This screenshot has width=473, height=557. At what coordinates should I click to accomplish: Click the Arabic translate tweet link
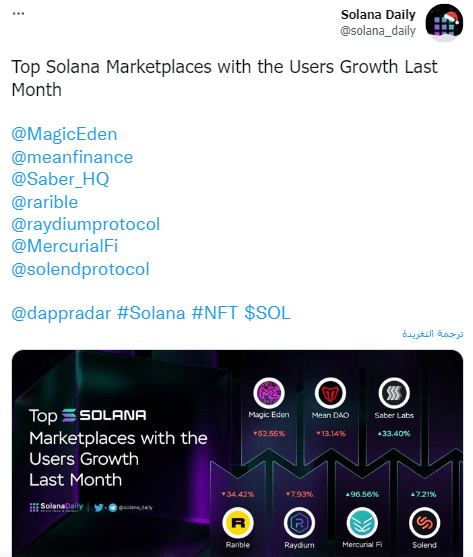pyautogui.click(x=433, y=334)
